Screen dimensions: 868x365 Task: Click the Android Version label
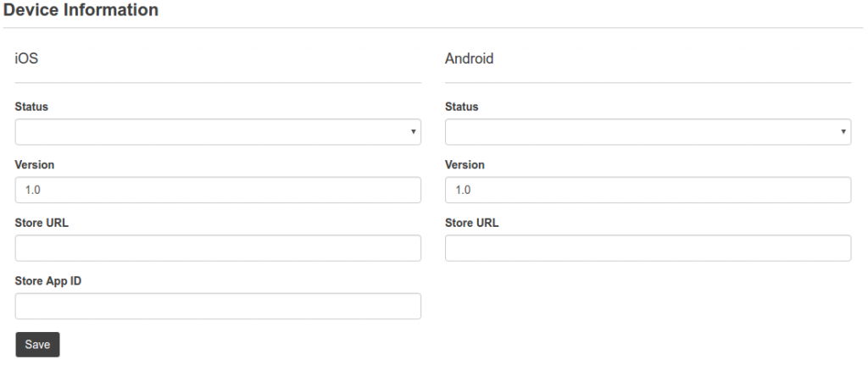click(465, 165)
